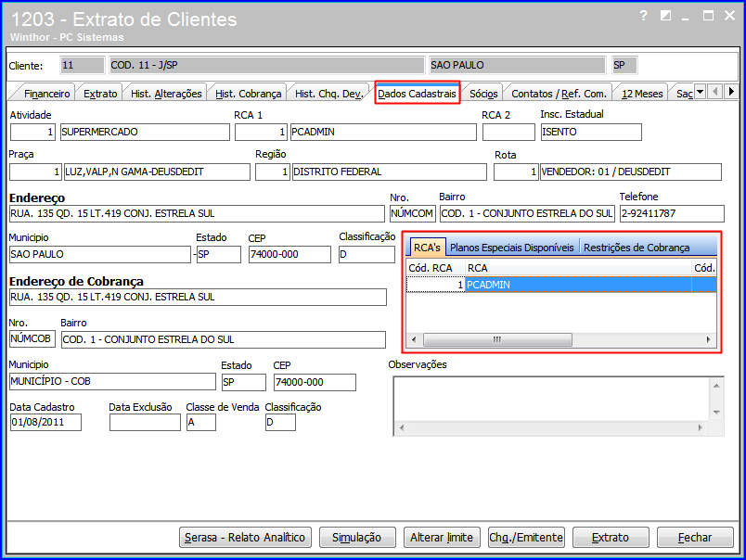This screenshot has height=560, width=746.
Task: Open the tab list dropdown arrow
Action: [x=700, y=91]
